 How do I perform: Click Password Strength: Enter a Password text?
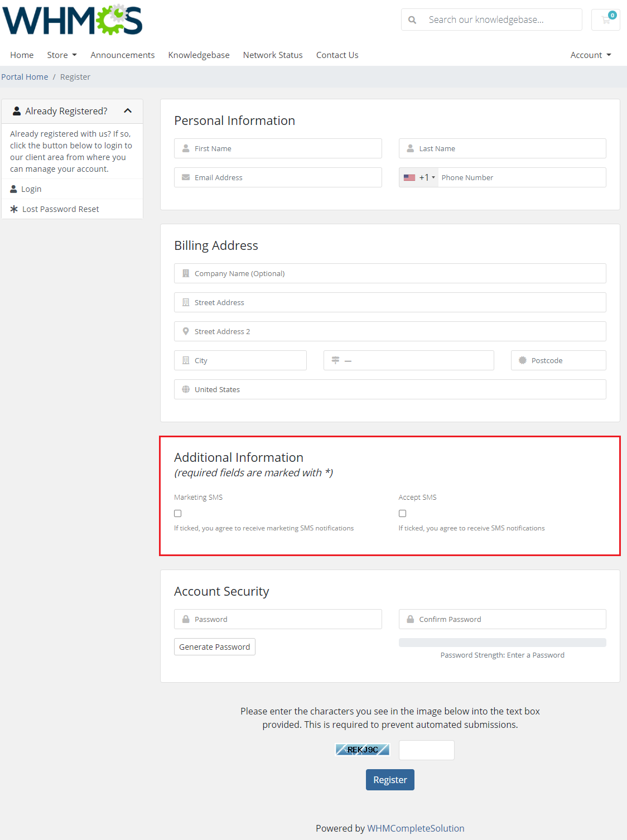(503, 655)
